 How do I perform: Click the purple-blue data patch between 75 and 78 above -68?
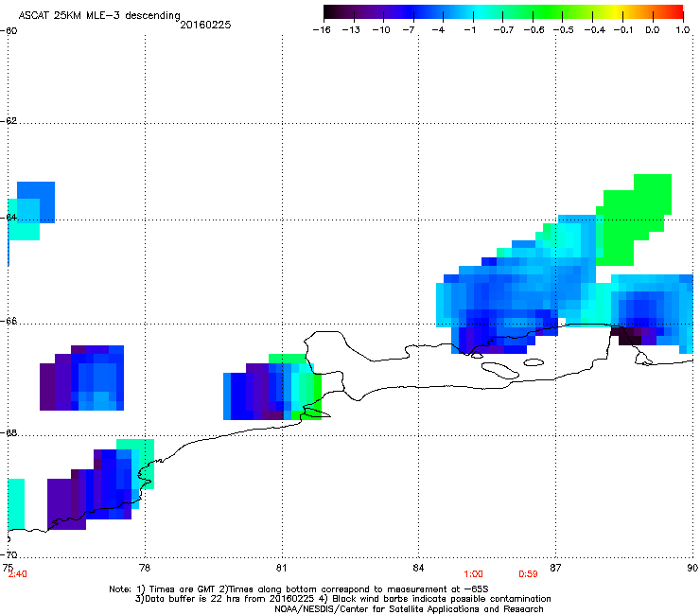81,378
